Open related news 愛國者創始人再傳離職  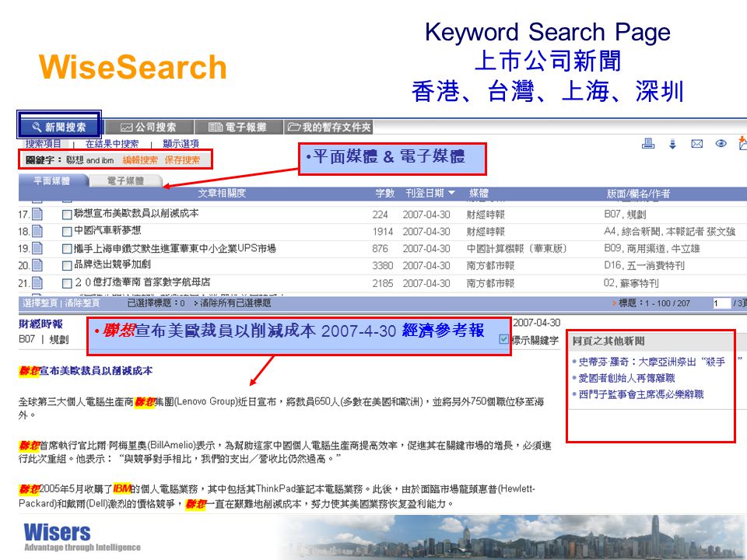626,378
